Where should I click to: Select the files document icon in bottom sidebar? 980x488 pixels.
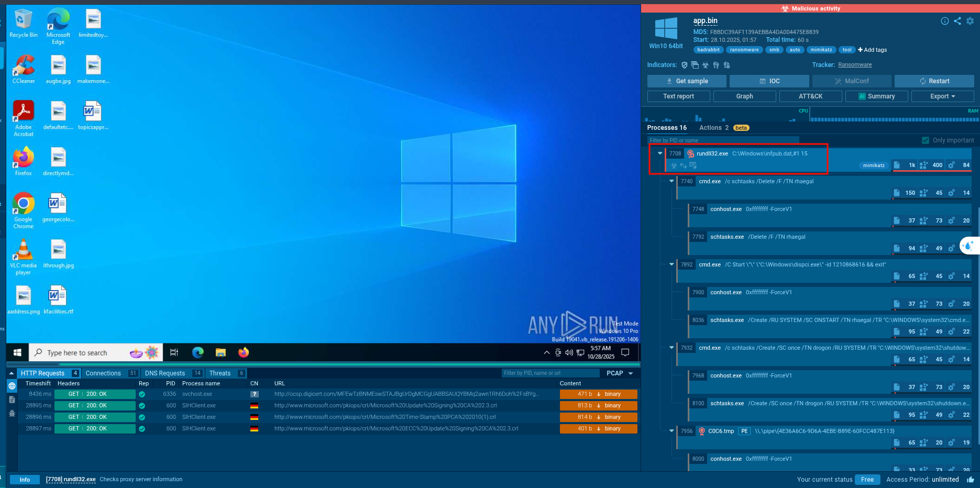point(12,400)
